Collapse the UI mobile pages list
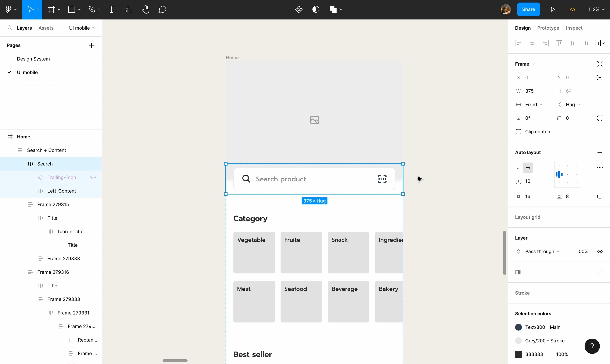Screen dimensions: 610x364 (x=82, y=28)
